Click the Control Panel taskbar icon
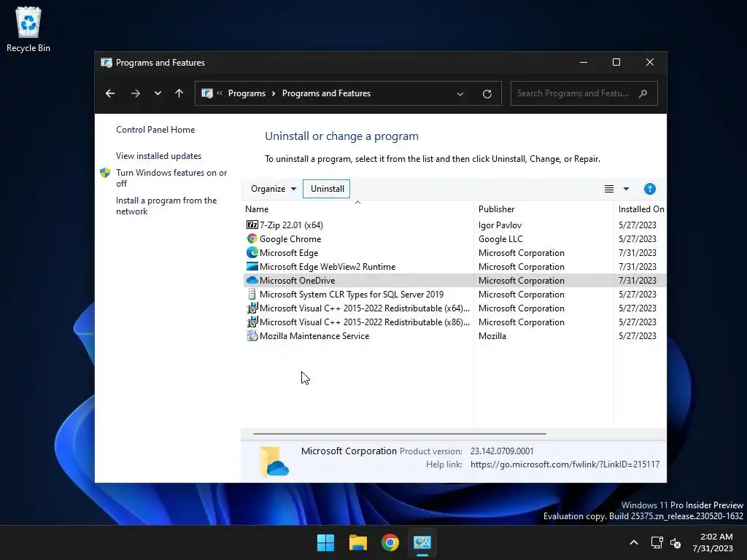This screenshot has width=747, height=560. point(422,542)
